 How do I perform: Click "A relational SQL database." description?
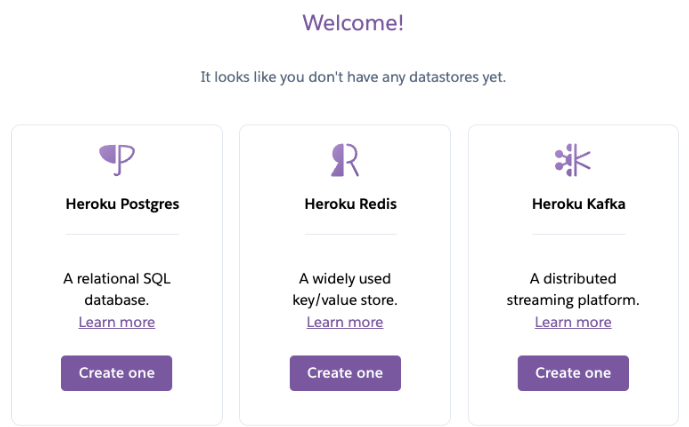[x=117, y=289]
